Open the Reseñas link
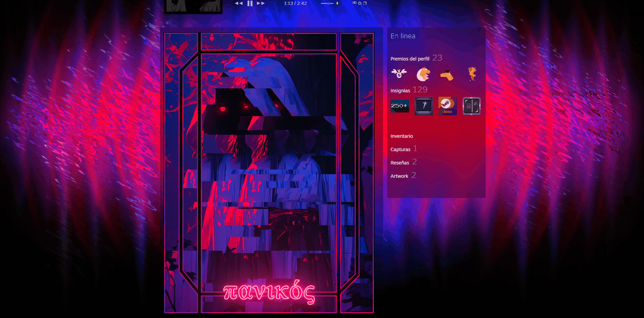 click(x=400, y=163)
